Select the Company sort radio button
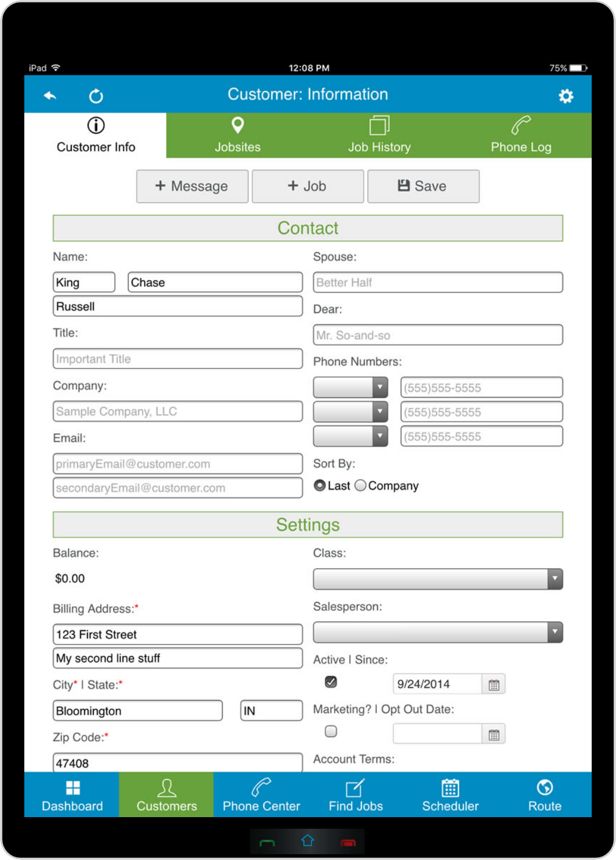This screenshot has height=860, width=616. click(x=360, y=485)
